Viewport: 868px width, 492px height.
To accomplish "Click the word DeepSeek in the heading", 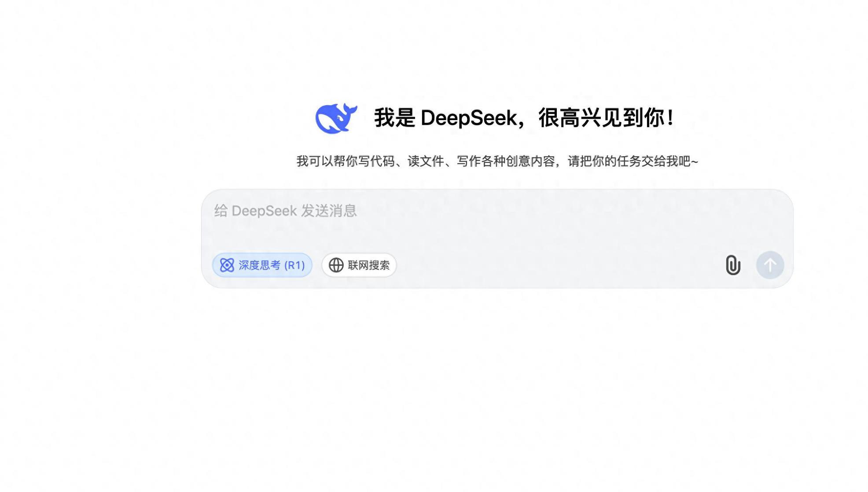I will point(469,118).
